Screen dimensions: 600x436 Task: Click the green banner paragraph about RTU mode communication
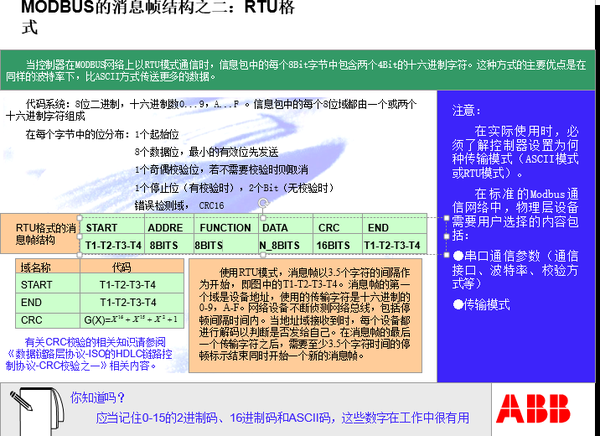296,70
